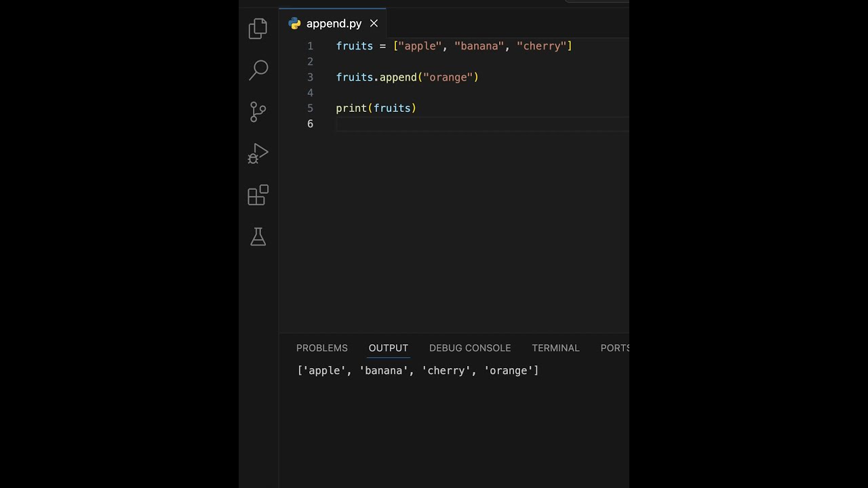Open the Explorer files view
Screen dimensions: 868x488
click(258, 28)
